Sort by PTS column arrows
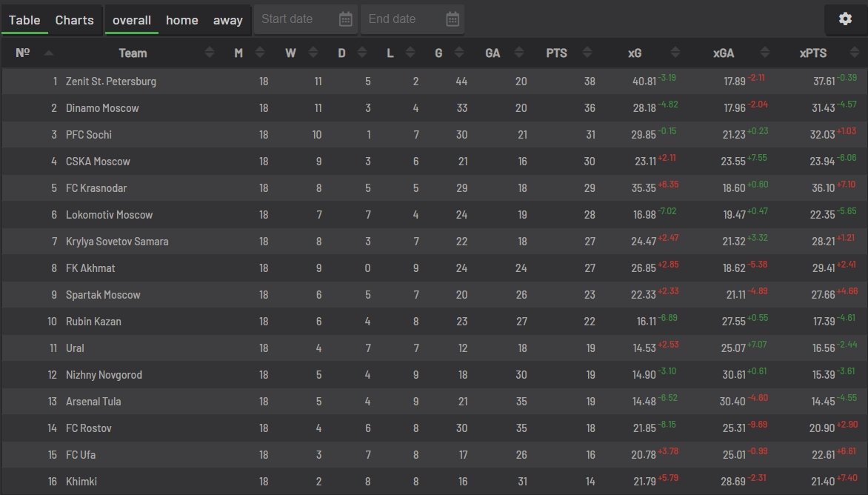 pos(587,53)
